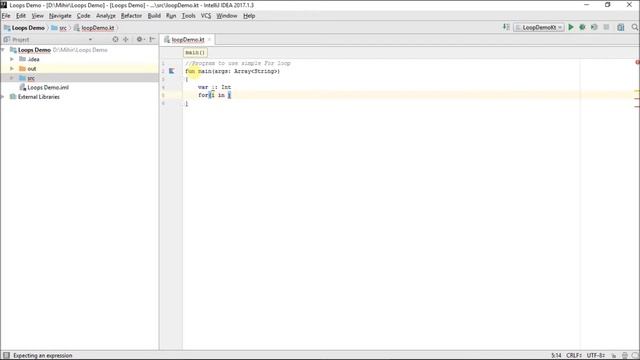Open the Run menu
The image size is (640, 360).
coord(171,16)
